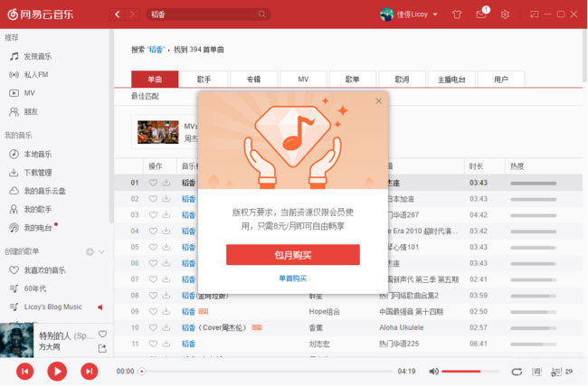
Task: Open the now-playing album cover
Action: [17, 341]
